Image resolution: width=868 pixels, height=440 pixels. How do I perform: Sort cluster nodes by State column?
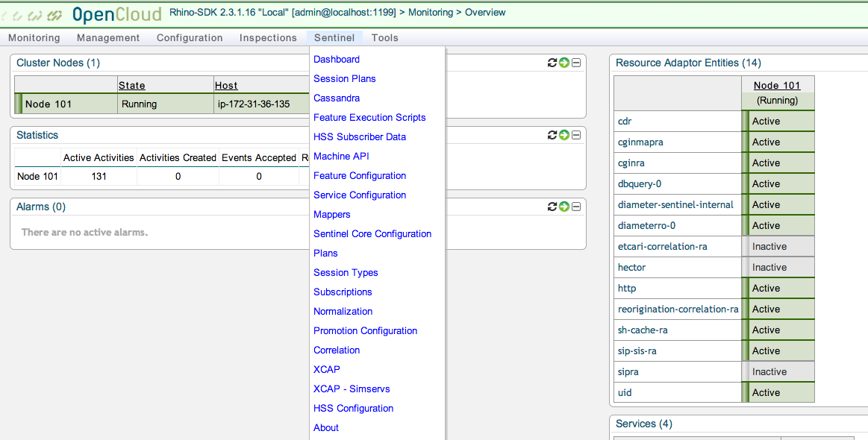pos(132,86)
